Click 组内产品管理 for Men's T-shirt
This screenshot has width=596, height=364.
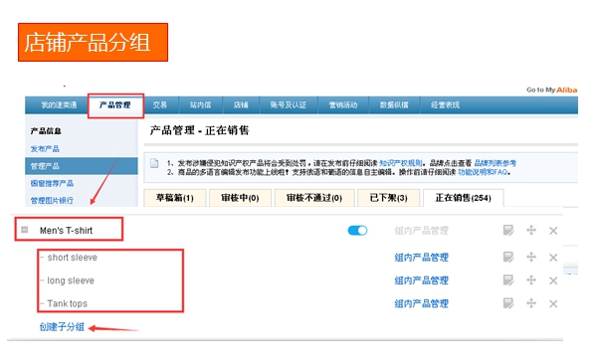422,231
